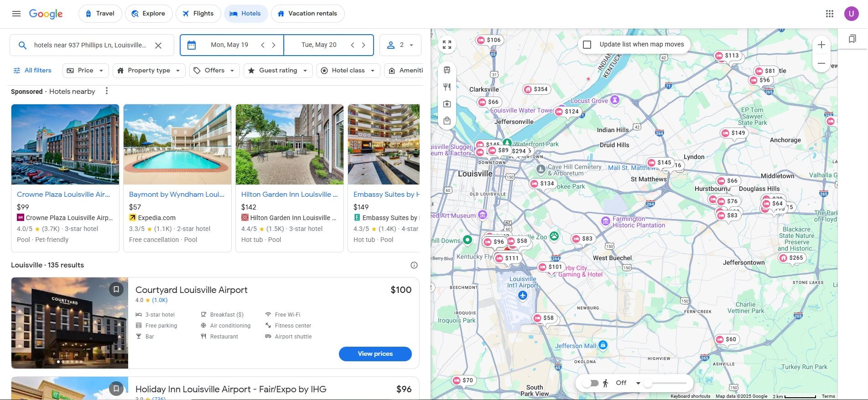Open the Google apps grid
Viewport: 868px width, 400px height.
pyautogui.click(x=830, y=14)
